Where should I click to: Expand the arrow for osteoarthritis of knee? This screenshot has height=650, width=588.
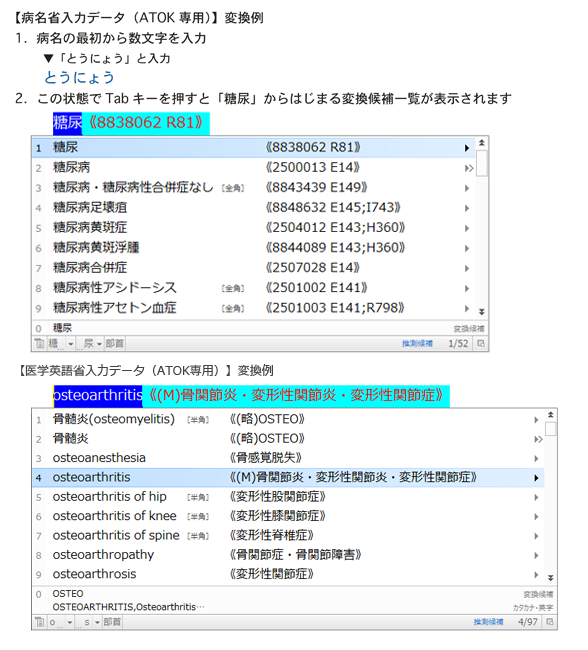(x=536, y=517)
